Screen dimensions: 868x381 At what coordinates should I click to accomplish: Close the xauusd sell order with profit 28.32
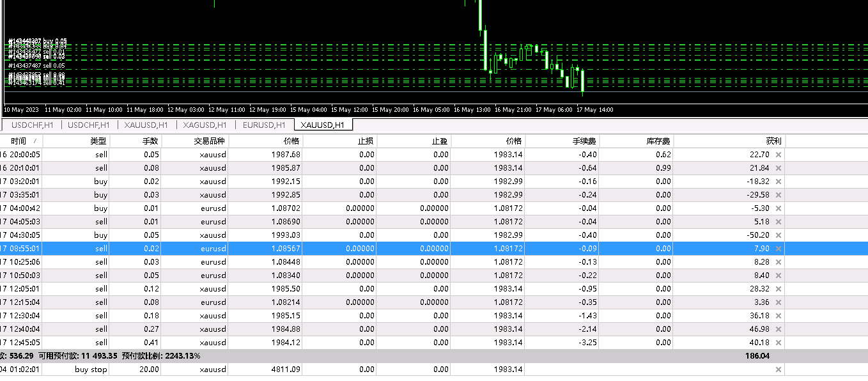coord(778,289)
